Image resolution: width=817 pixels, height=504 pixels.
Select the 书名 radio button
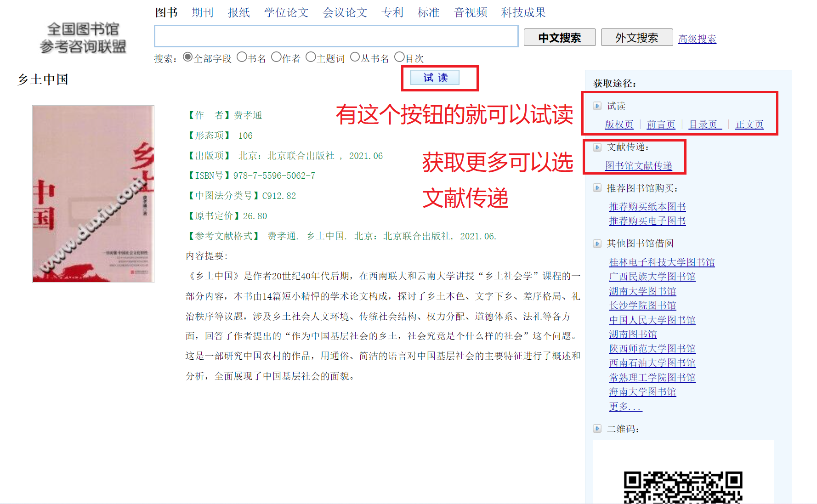[242, 57]
